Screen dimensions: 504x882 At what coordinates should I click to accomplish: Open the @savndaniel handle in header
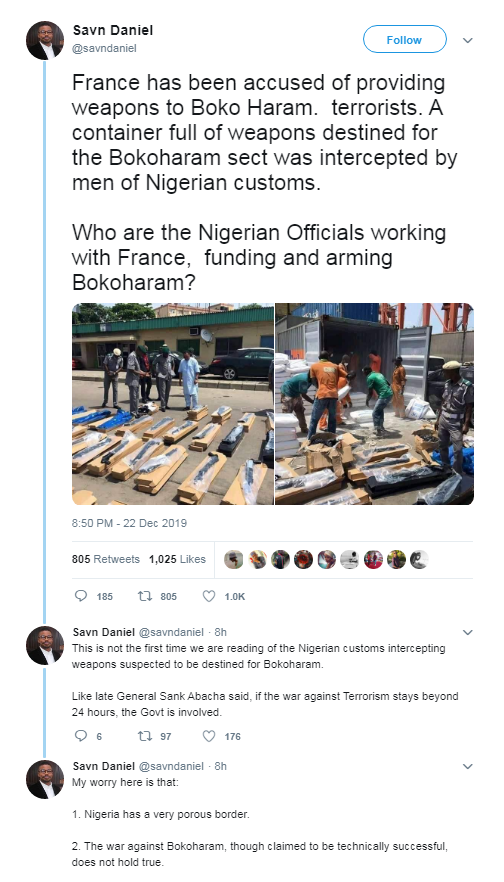[x=104, y=48]
